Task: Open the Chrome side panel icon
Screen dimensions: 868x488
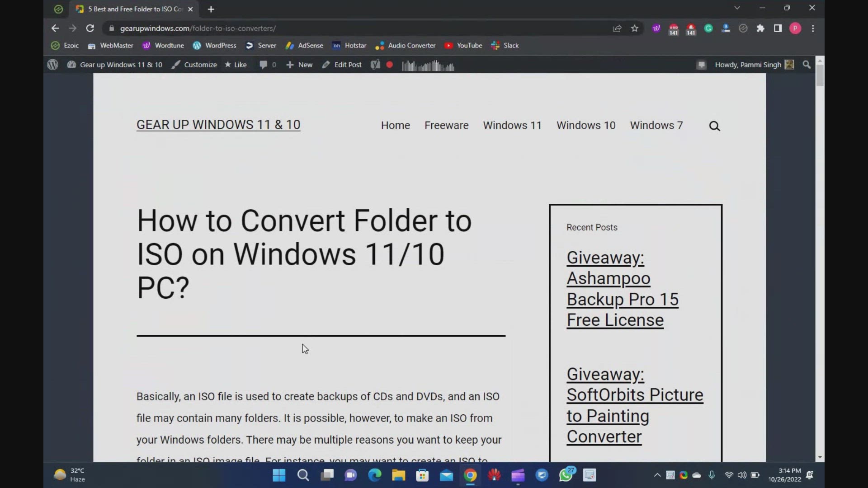Action: tap(778, 28)
